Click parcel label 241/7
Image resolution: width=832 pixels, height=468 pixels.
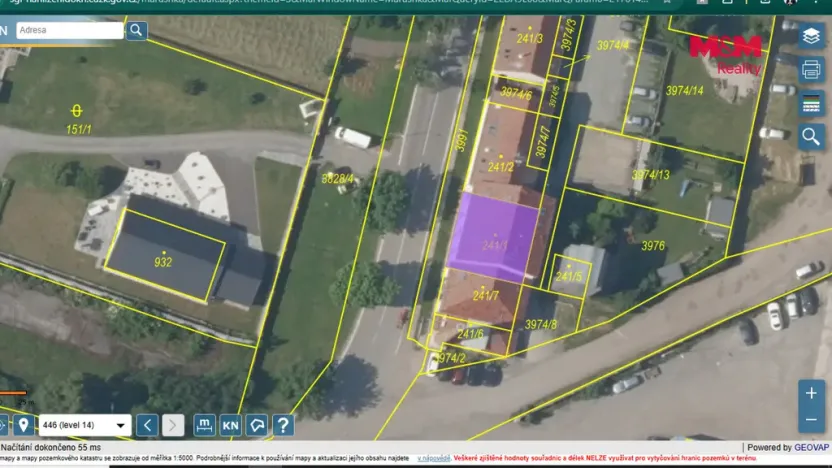tap(486, 296)
